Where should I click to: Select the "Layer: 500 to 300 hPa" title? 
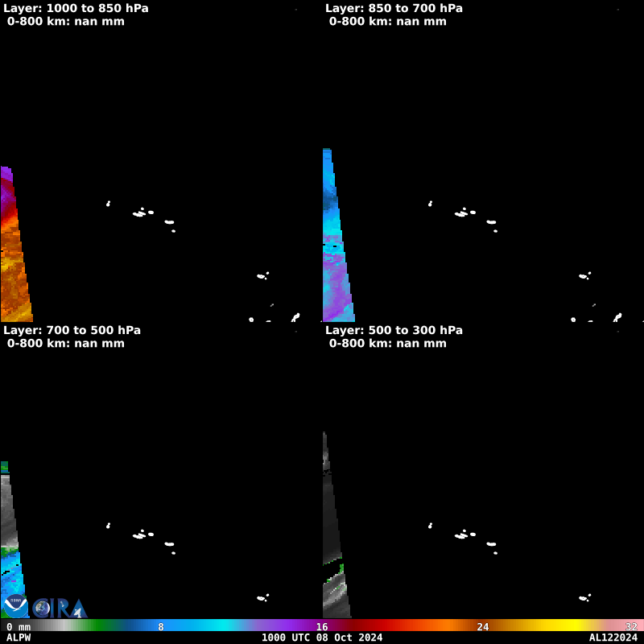click(394, 330)
